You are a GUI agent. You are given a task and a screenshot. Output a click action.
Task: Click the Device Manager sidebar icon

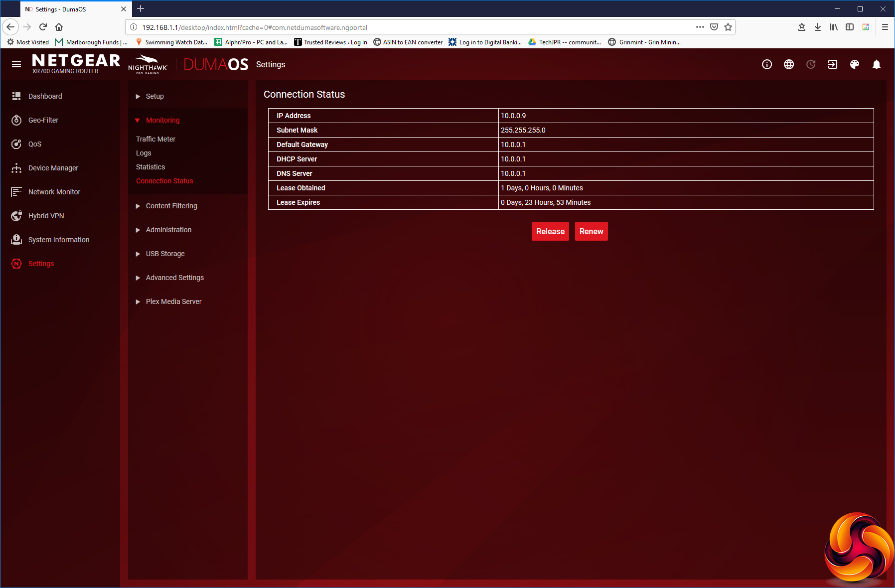pos(16,168)
